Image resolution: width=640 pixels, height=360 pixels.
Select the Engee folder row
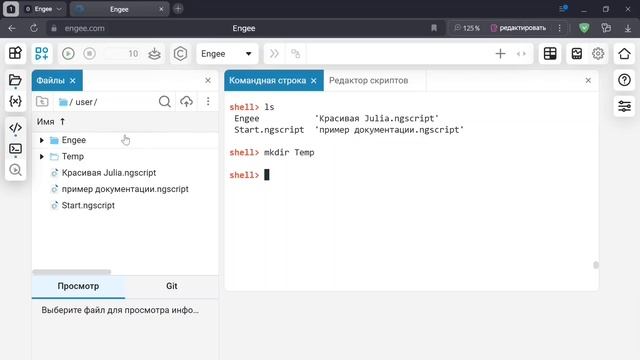[125, 140]
